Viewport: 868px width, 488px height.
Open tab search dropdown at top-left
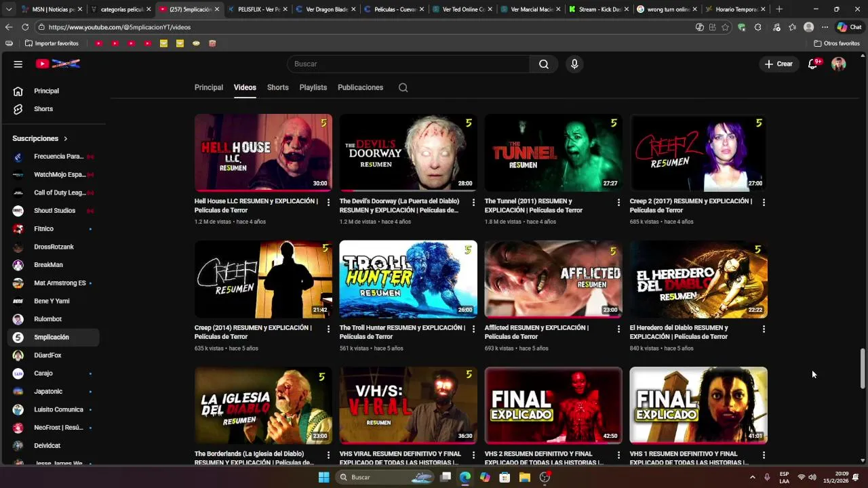tap(9, 9)
